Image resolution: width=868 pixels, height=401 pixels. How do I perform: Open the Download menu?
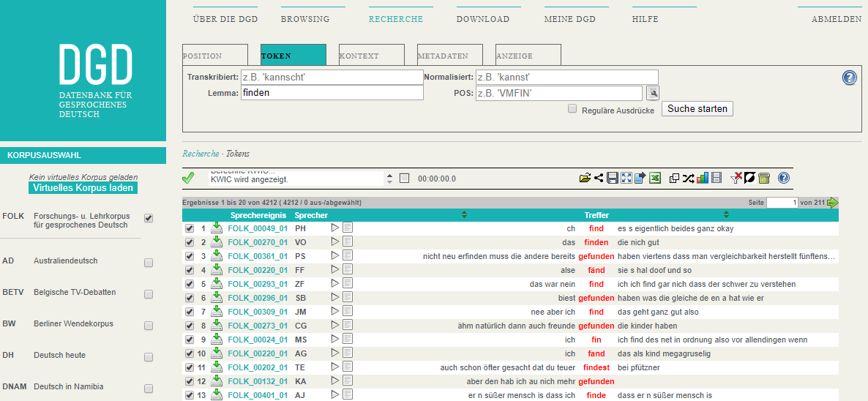[x=483, y=19]
